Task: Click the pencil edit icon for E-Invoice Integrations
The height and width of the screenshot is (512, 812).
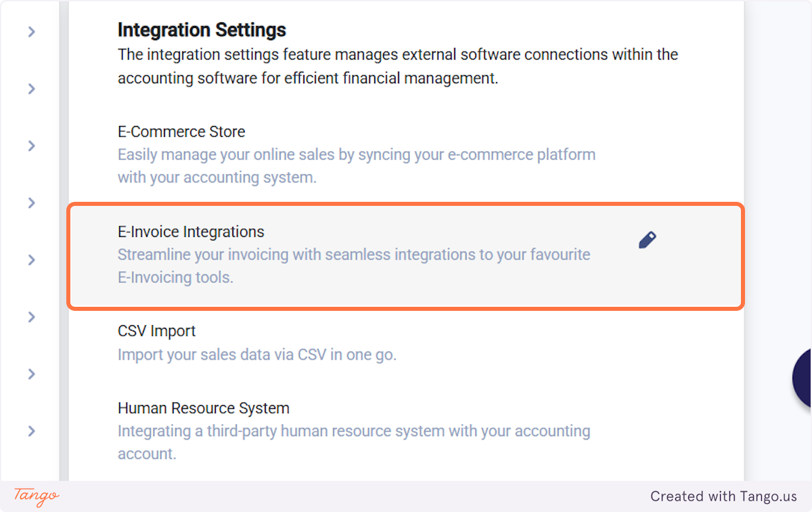Action: pos(647,240)
